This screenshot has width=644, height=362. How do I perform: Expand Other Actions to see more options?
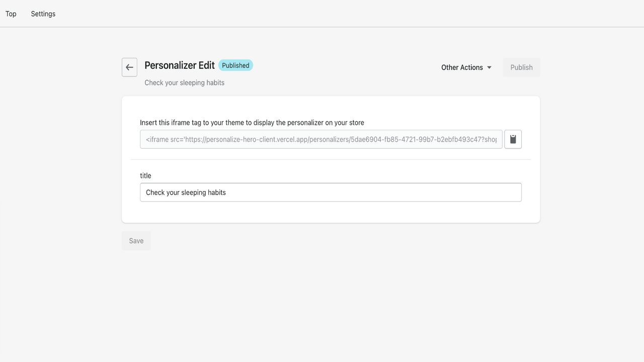point(465,67)
